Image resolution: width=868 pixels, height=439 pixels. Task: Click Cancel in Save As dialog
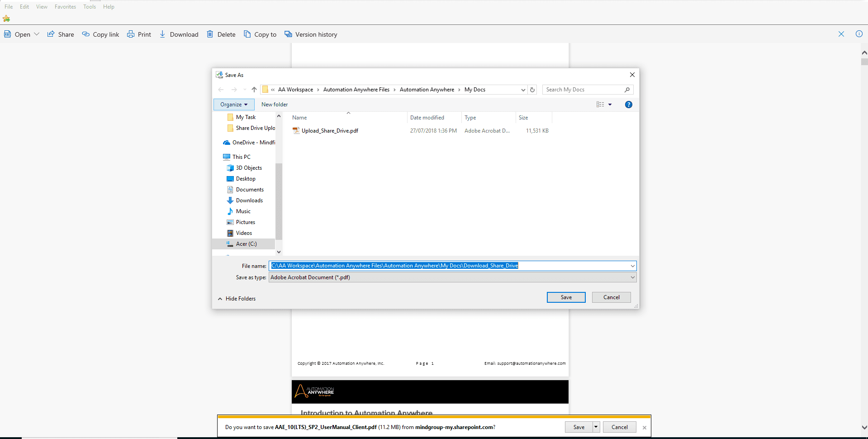612,297
